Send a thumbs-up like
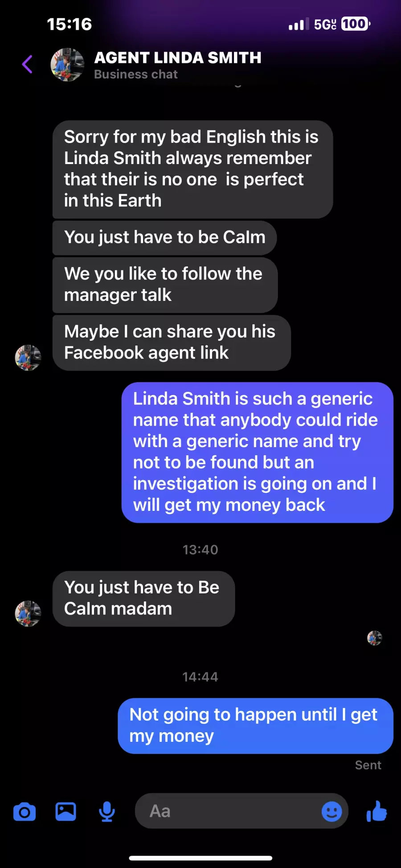This screenshot has height=868, width=401. click(x=376, y=811)
